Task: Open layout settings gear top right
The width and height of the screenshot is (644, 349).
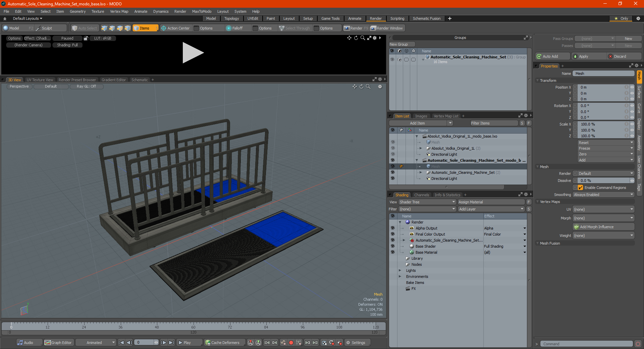Action: [638, 18]
